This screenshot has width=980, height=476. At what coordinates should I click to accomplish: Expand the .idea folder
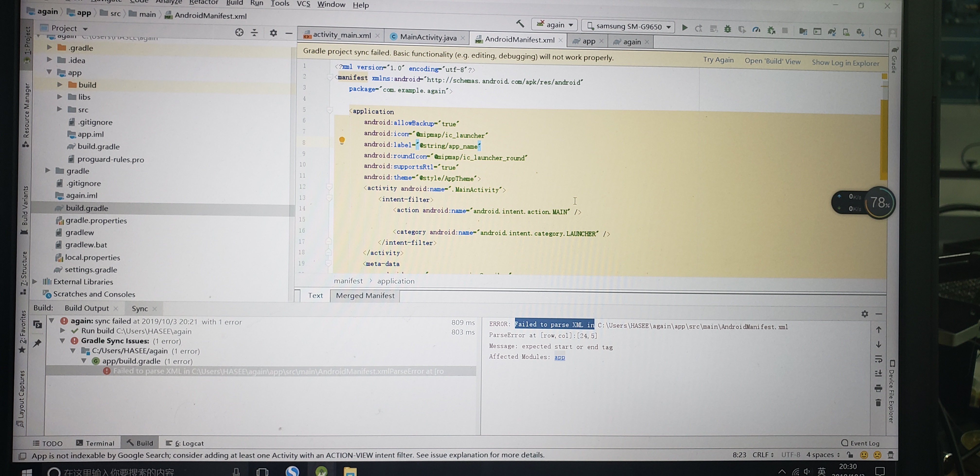coord(49,59)
